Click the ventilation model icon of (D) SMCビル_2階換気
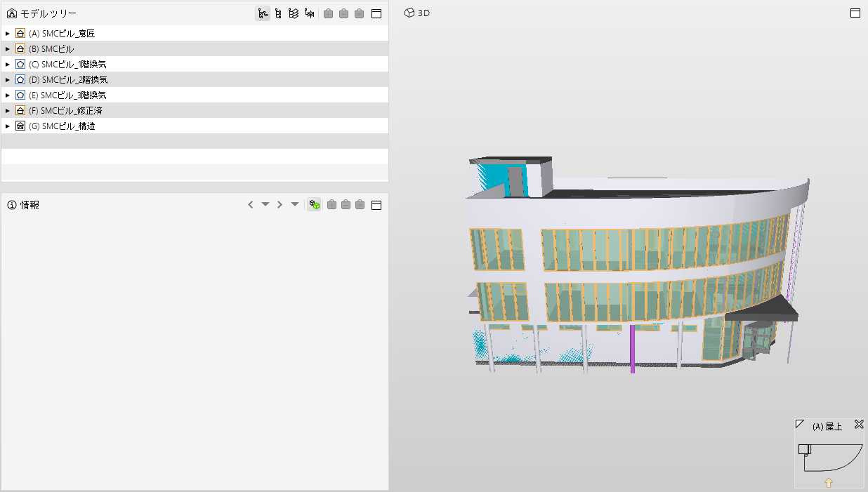This screenshot has height=492, width=868. 20,79
